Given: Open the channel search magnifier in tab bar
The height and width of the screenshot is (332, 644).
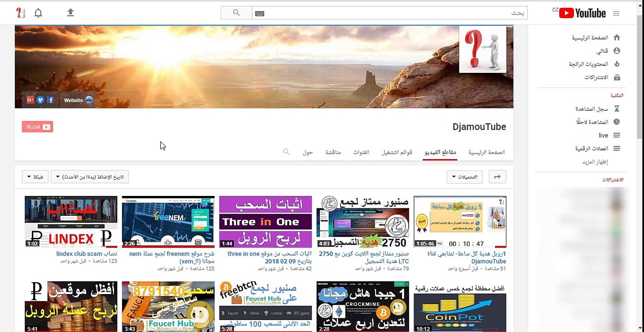Looking at the screenshot, I should point(286,152).
